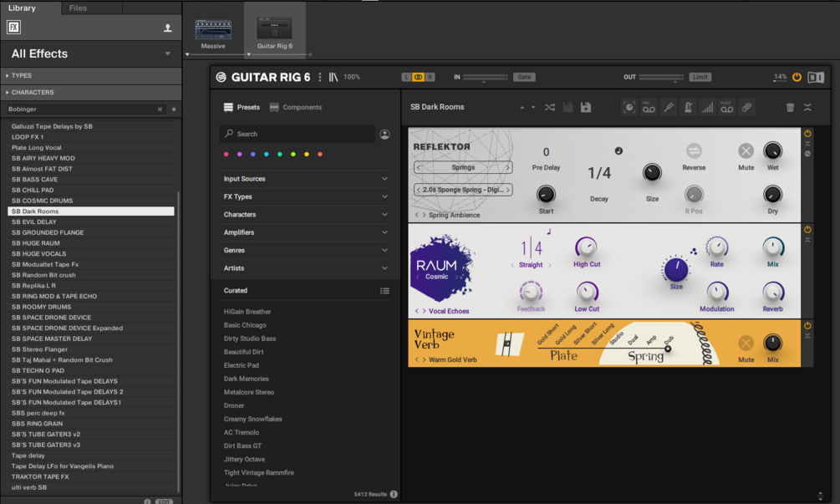This screenshot has height=504, width=840.
Task: Click Reflektor tempo sync clock icon
Action: (619, 151)
